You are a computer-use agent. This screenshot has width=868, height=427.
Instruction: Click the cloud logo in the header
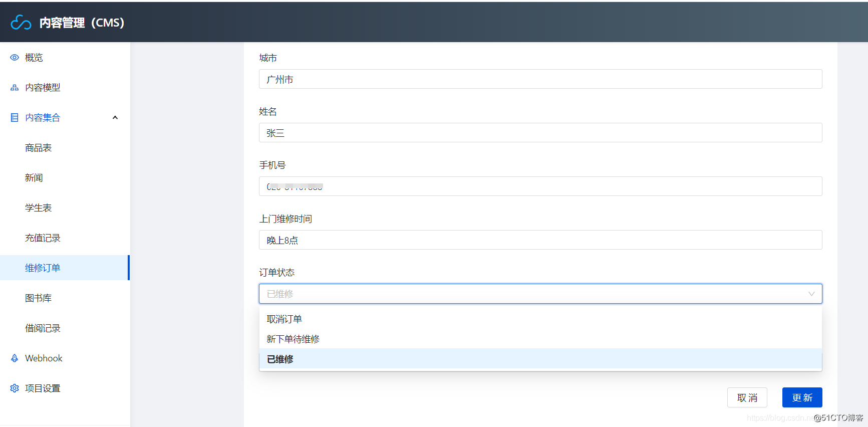pyautogui.click(x=21, y=23)
